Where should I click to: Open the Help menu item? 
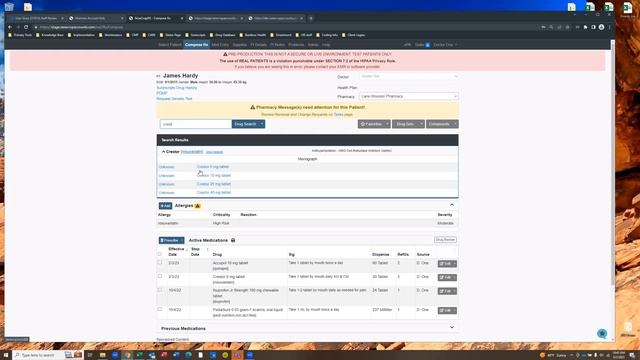(x=326, y=45)
